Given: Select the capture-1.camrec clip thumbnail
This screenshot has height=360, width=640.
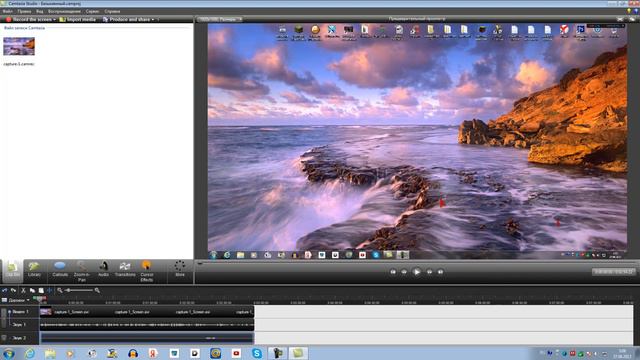Looking at the screenshot, I should click(19, 46).
